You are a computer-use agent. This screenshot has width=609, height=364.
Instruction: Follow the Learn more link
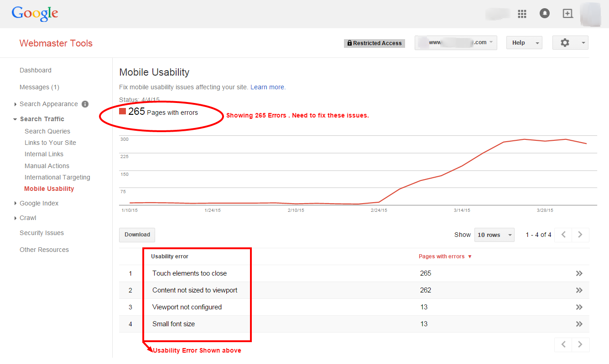pyautogui.click(x=267, y=87)
